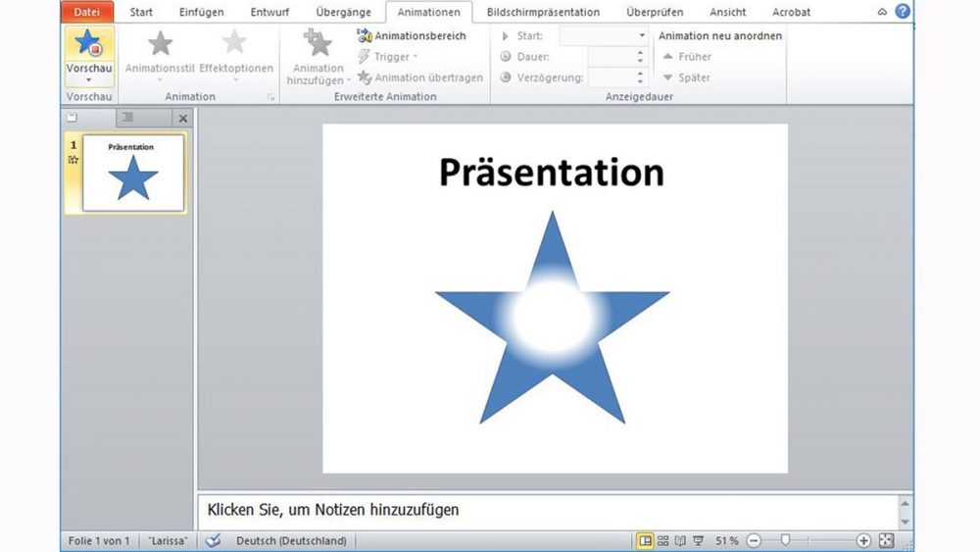
Task: Open the Animationsbereich pane
Action: (x=412, y=35)
